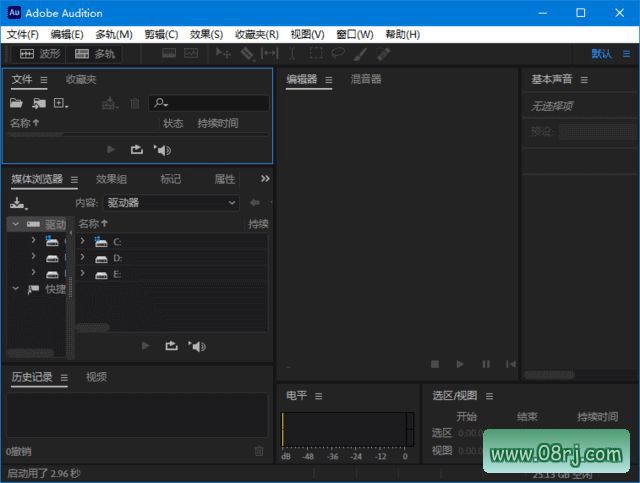Click Import File icon in Files panel
This screenshot has width=640, height=483.
pos(39,103)
